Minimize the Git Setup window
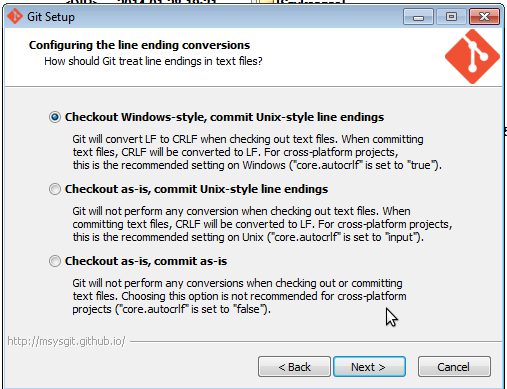 (418, 17)
